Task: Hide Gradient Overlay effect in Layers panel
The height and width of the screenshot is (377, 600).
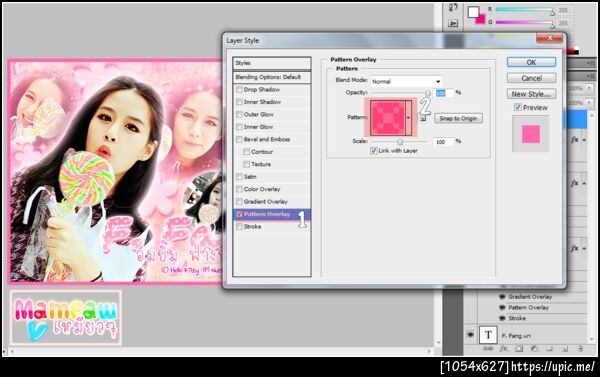Action: (x=502, y=297)
